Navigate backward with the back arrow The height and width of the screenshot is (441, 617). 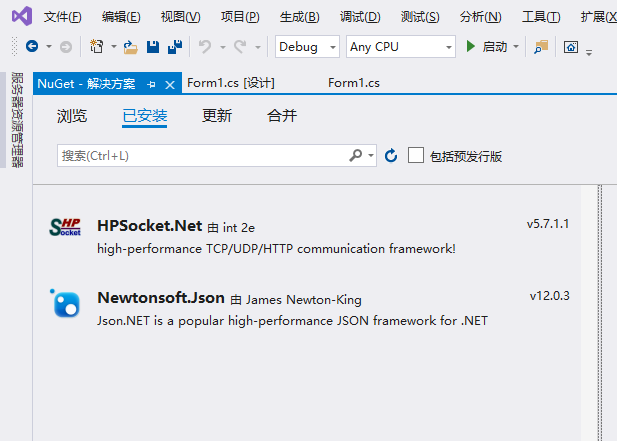tap(32, 46)
